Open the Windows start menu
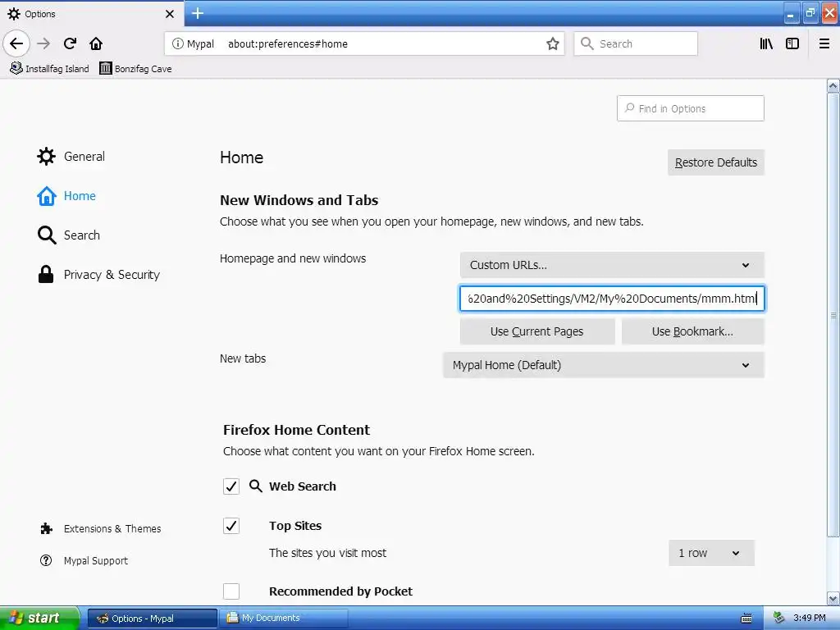The image size is (840, 630). coord(39,619)
